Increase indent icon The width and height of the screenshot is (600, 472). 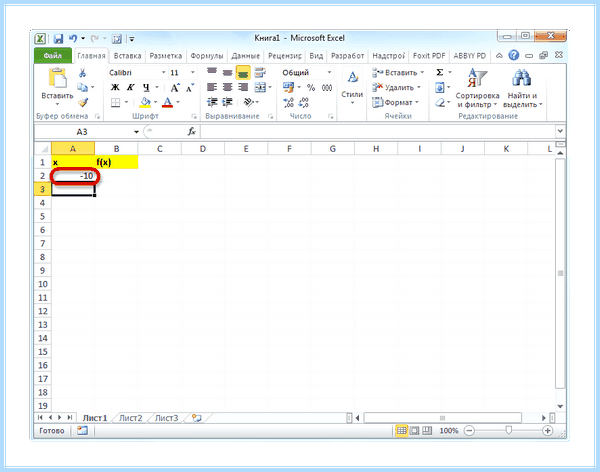(227, 102)
